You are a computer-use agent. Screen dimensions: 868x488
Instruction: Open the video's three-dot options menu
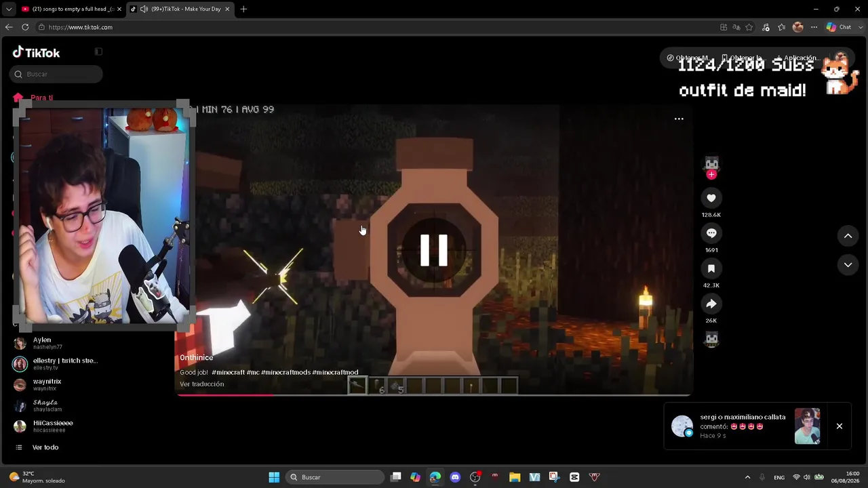(679, 119)
